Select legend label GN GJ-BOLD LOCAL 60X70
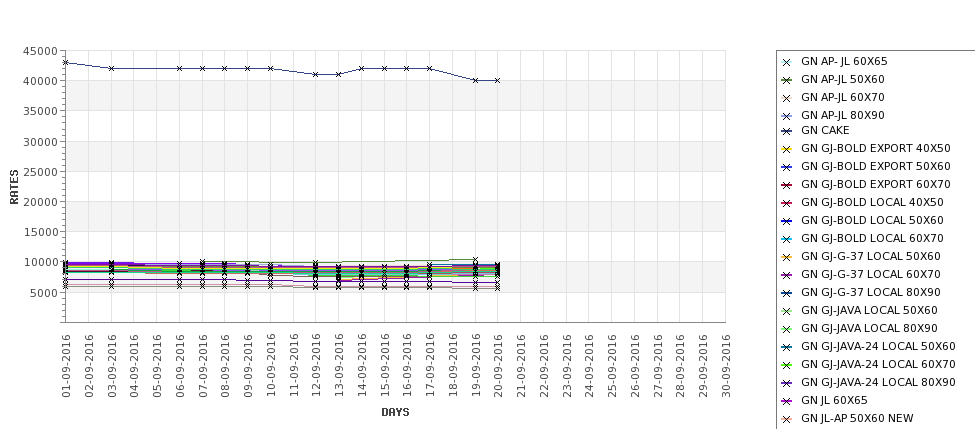Screen dimensions: 975x429 click(872, 239)
